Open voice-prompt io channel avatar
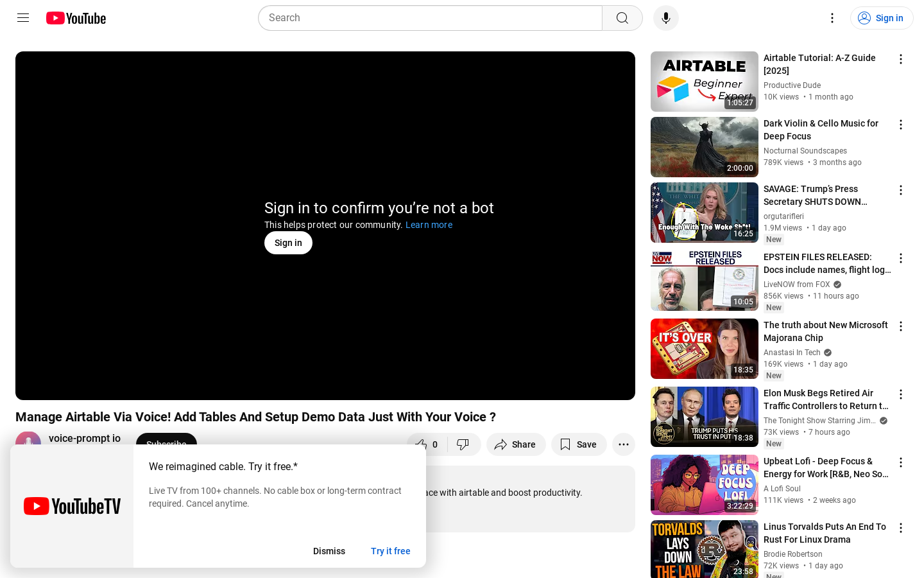This screenshot has width=924, height=578. (x=28, y=439)
